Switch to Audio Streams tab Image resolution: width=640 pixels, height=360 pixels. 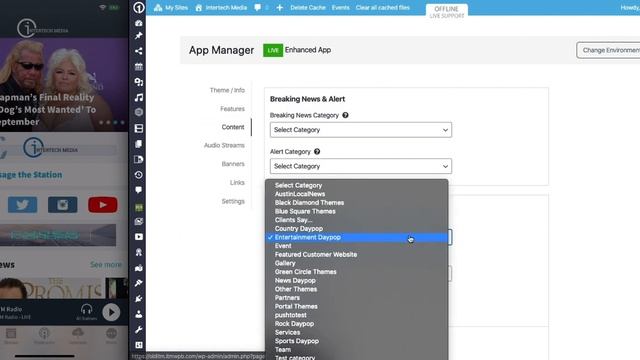[224, 145]
